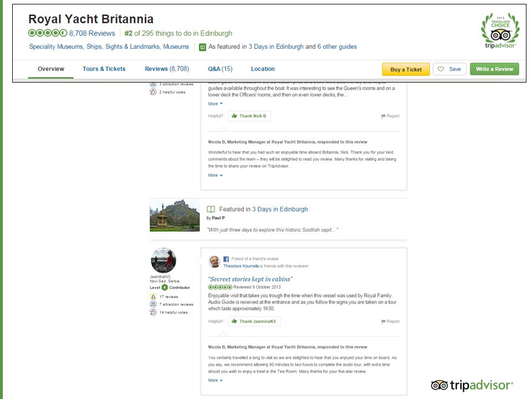Switch to the Tours & Tickets tab
Image resolution: width=532 pixels, height=399 pixels.
(104, 69)
